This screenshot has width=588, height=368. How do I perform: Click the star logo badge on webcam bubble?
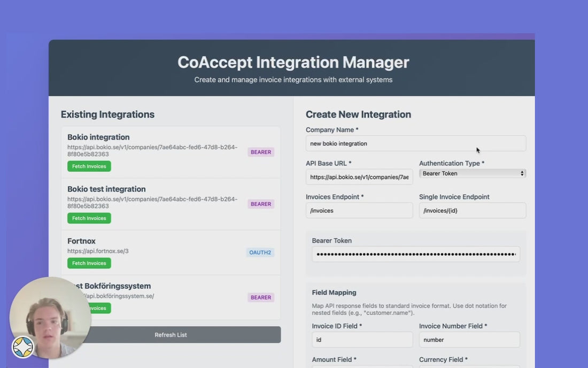pyautogui.click(x=23, y=347)
